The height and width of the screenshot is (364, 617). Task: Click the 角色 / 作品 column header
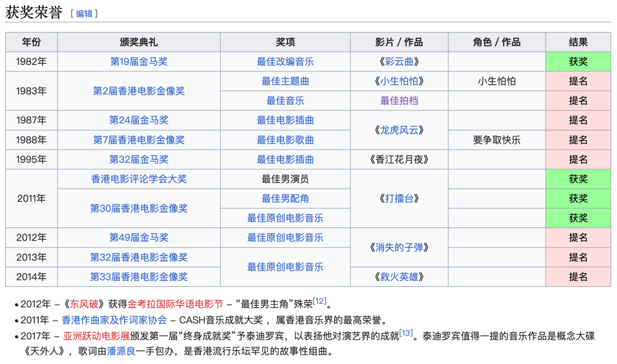point(497,42)
